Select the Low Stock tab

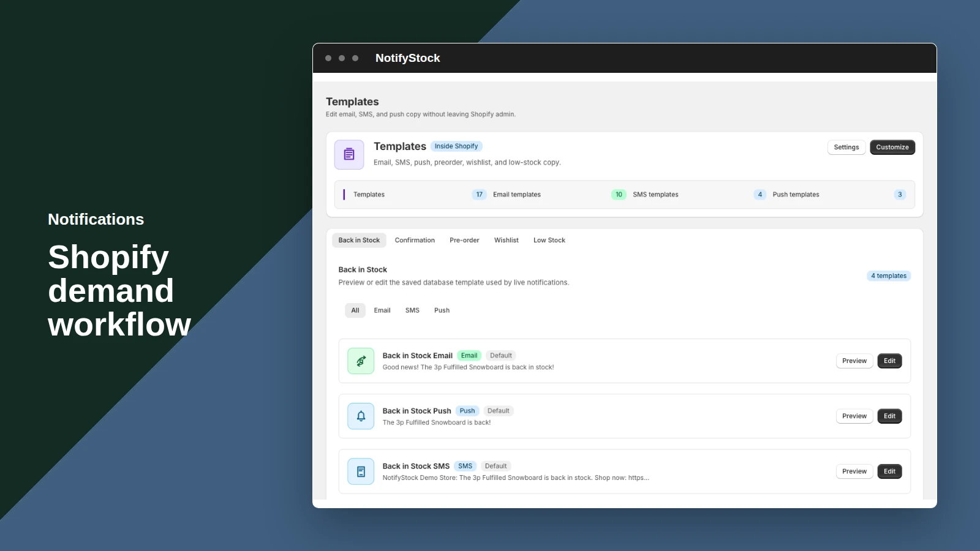point(549,240)
